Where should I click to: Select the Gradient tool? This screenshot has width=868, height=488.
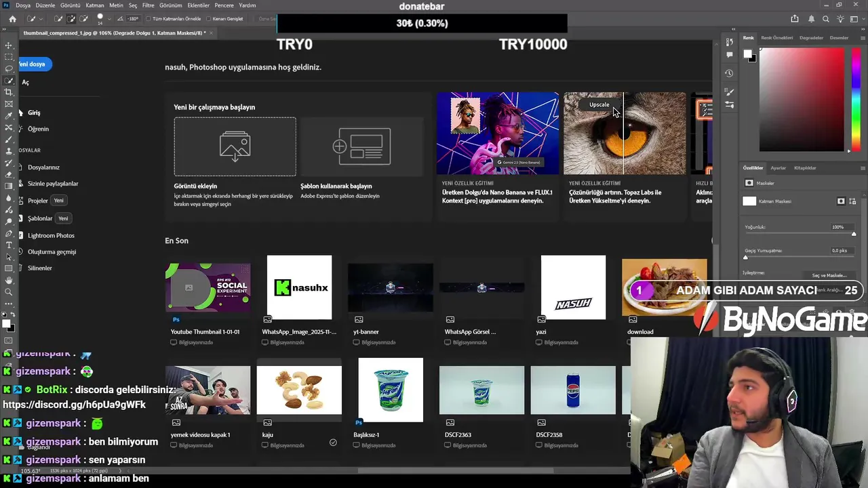(x=9, y=186)
